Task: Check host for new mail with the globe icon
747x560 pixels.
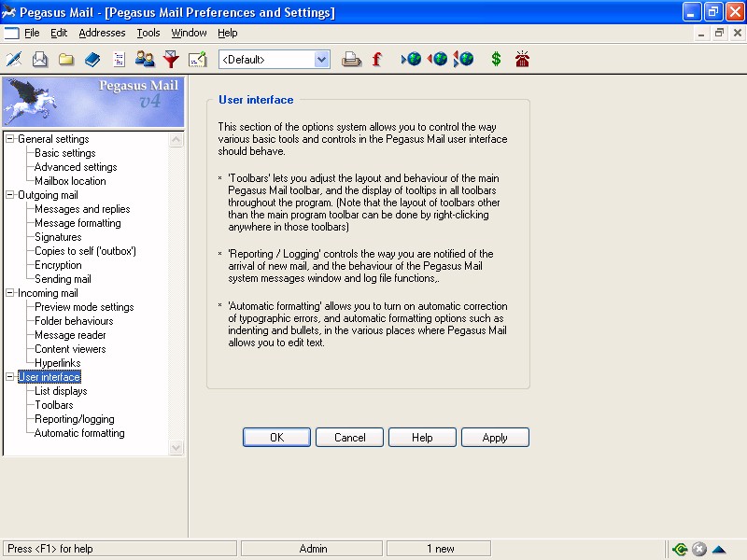Action: [x=411, y=59]
